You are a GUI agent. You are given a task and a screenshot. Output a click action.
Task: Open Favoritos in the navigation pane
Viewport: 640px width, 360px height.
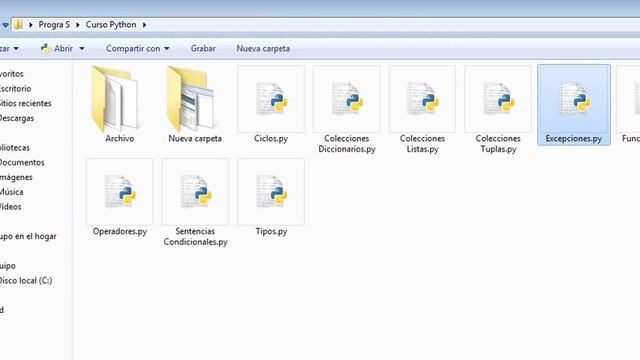point(11,74)
